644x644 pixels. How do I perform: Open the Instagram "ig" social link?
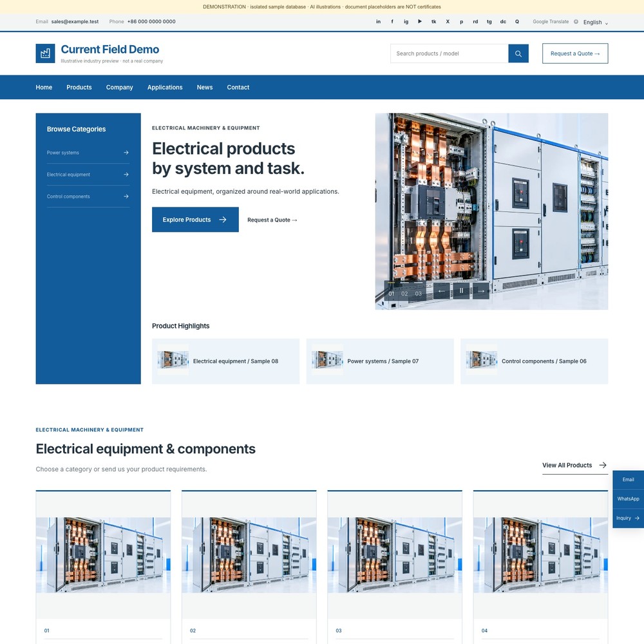406,22
